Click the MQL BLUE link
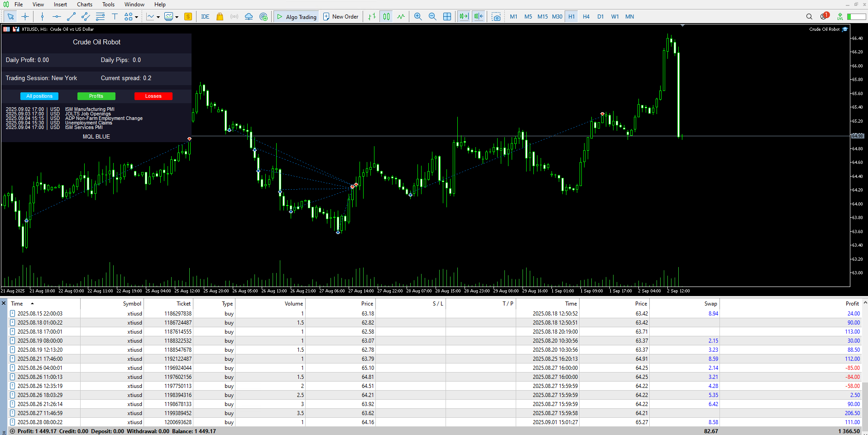The height and width of the screenshot is (435, 868). coord(96,136)
